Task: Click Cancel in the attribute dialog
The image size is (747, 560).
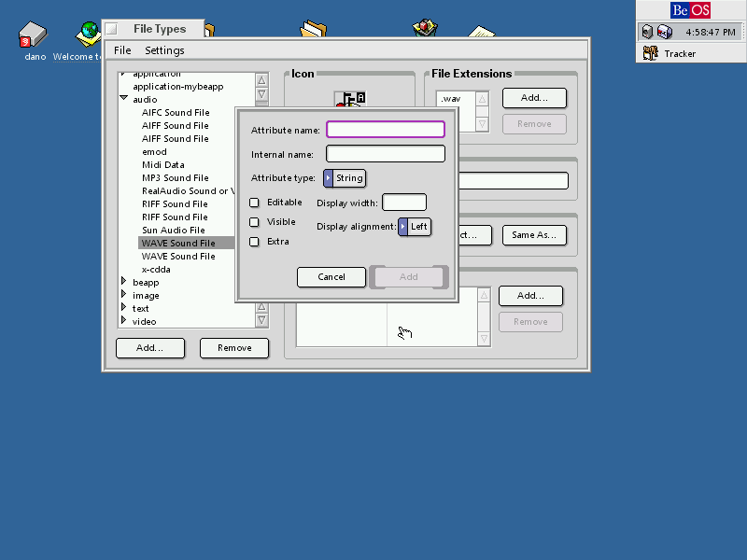Action: click(x=331, y=277)
